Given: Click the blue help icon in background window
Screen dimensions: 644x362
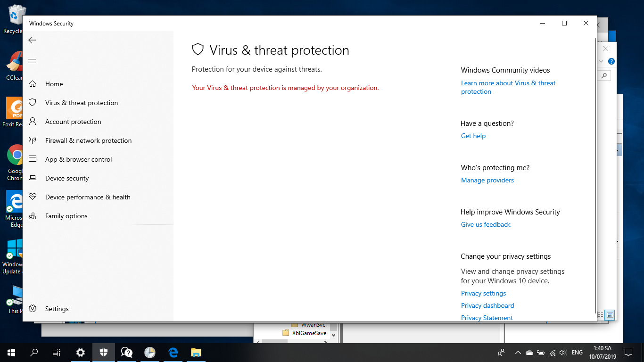Looking at the screenshot, I should (x=611, y=61).
